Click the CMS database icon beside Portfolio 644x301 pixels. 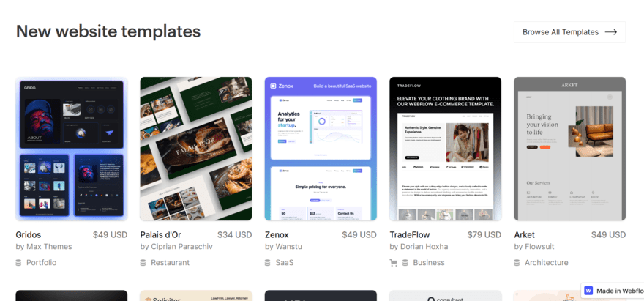(x=18, y=262)
